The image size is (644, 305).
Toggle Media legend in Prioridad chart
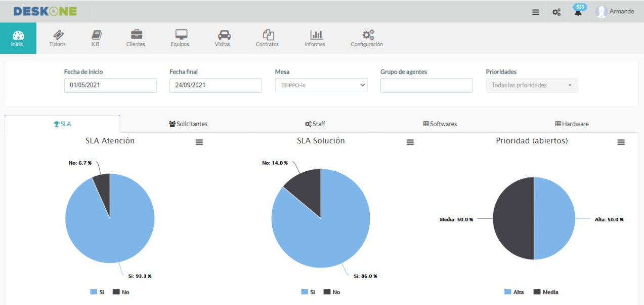546,292
